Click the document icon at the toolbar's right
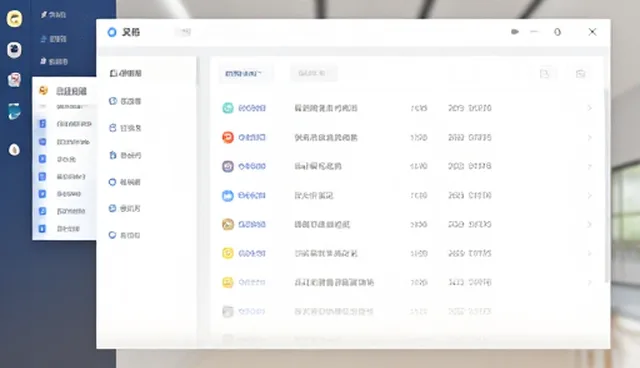Image resolution: width=640 pixels, height=368 pixels. tap(544, 73)
